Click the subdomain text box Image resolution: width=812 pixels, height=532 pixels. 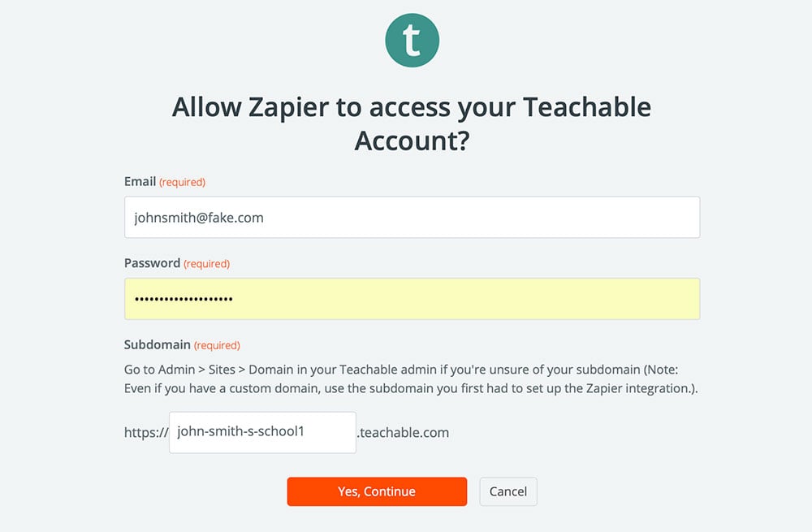click(x=262, y=432)
